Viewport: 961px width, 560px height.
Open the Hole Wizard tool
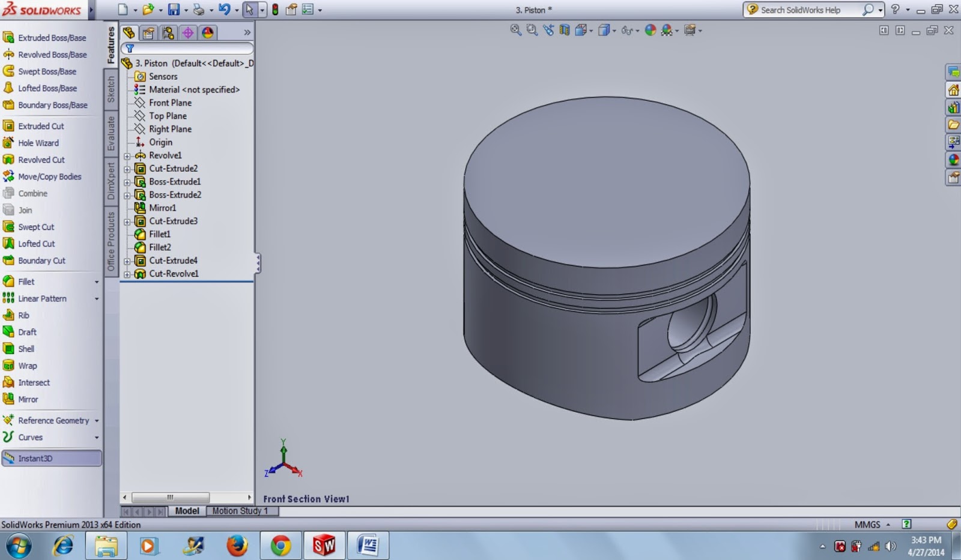pyautogui.click(x=31, y=143)
